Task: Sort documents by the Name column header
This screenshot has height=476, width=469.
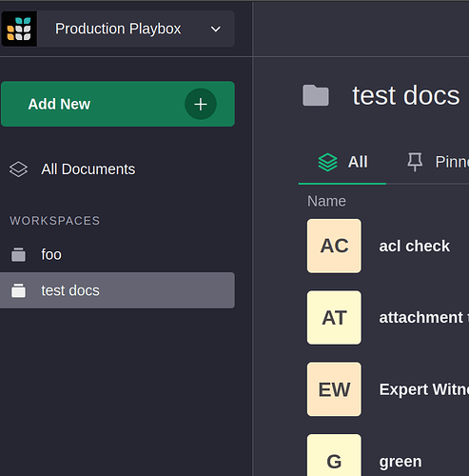Action: 326,201
